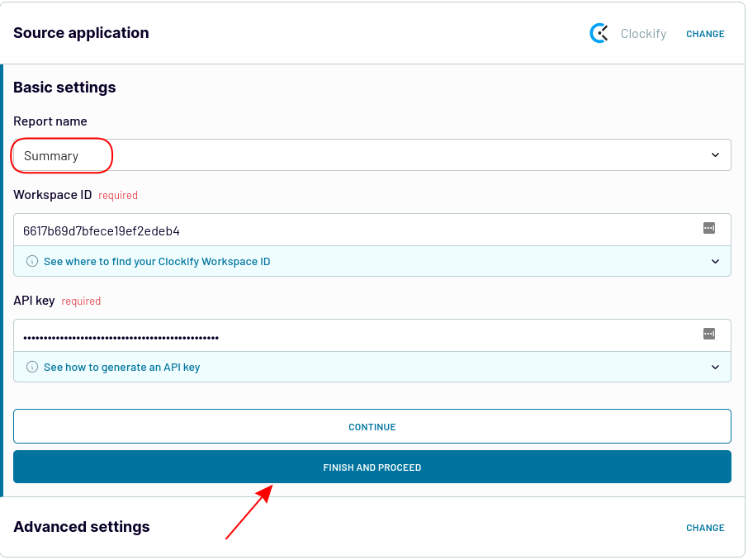The width and height of the screenshot is (748, 560).
Task: Click info icon beside API key help text
Action: click(32, 367)
